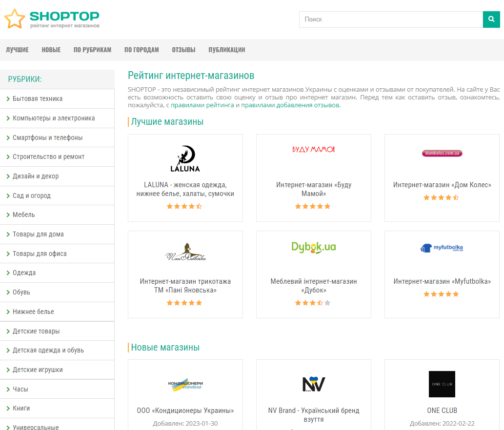Screen dimensions: 504x430
Task: Click the green search magnifier button
Action: click(491, 20)
